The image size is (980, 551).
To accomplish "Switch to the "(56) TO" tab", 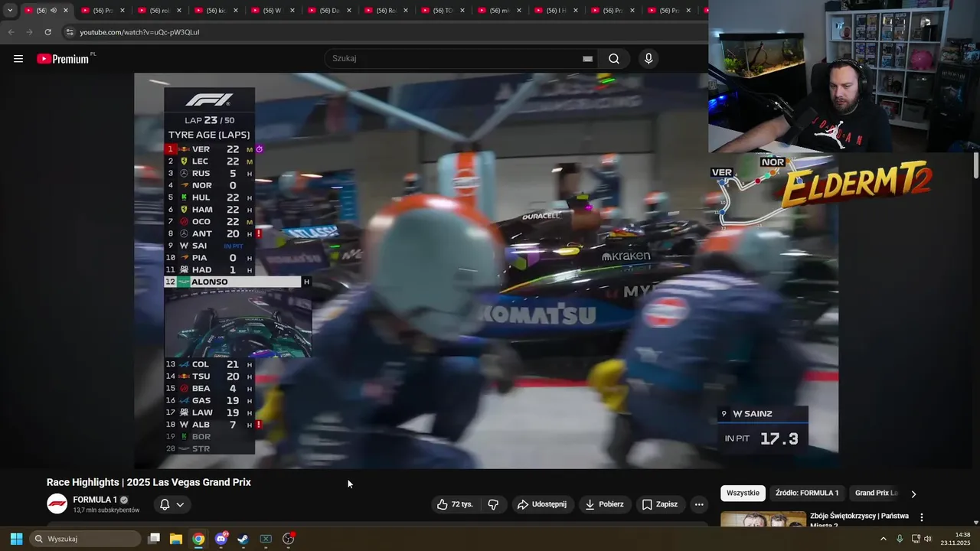I will click(x=443, y=11).
